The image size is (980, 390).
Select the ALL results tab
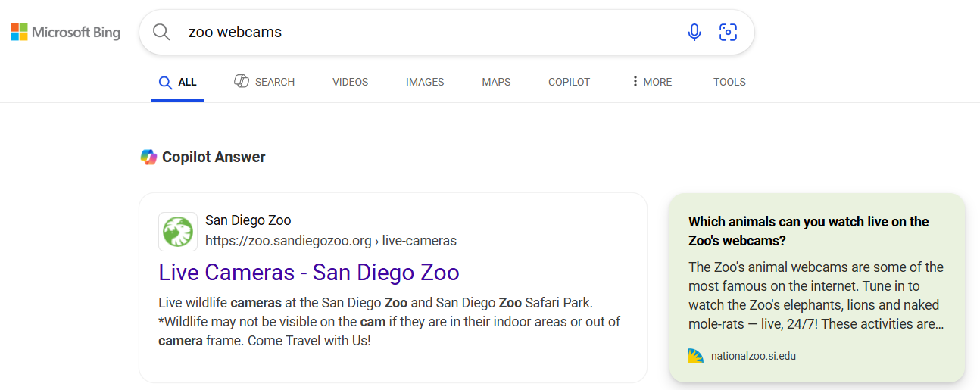177,82
